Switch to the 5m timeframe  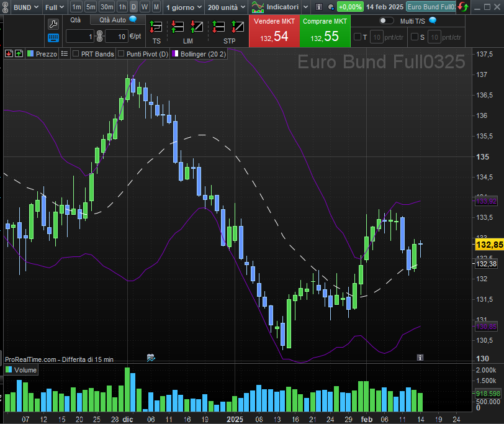click(91, 7)
